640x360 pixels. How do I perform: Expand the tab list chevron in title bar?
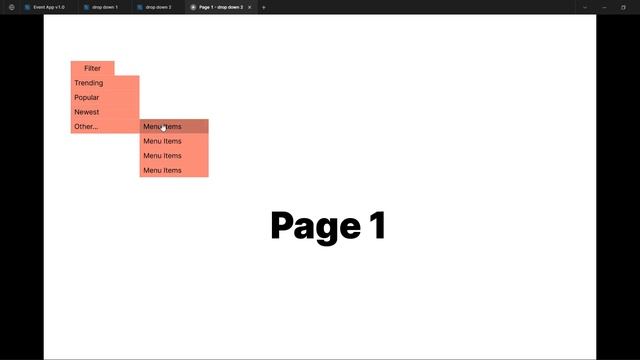point(584,7)
